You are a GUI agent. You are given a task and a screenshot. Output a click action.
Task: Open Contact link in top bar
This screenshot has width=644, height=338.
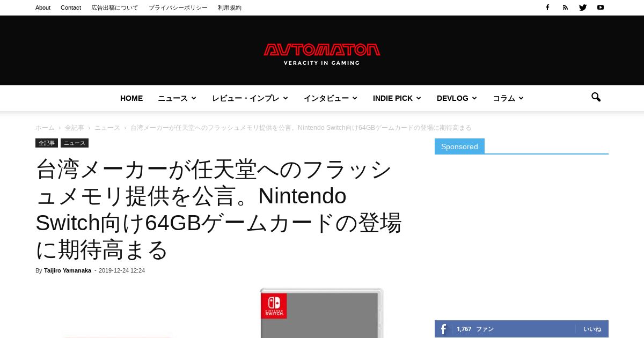(71, 8)
